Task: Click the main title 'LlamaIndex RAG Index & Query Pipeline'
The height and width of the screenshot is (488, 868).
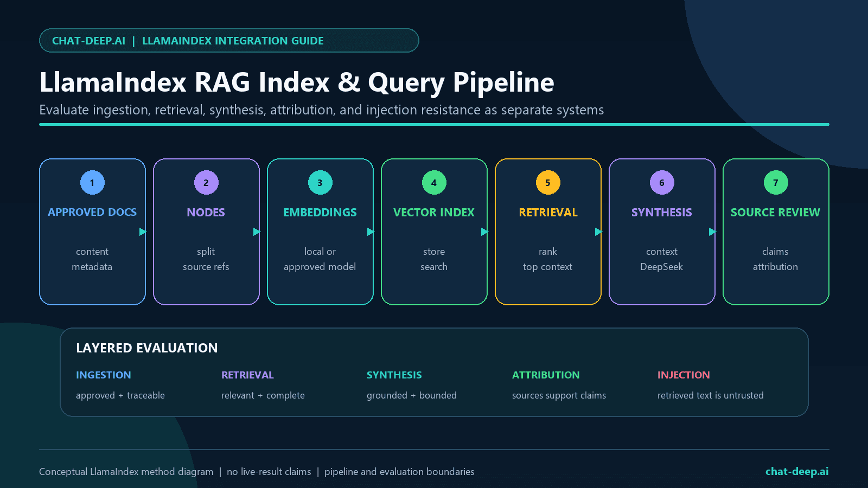Action: pos(297,82)
